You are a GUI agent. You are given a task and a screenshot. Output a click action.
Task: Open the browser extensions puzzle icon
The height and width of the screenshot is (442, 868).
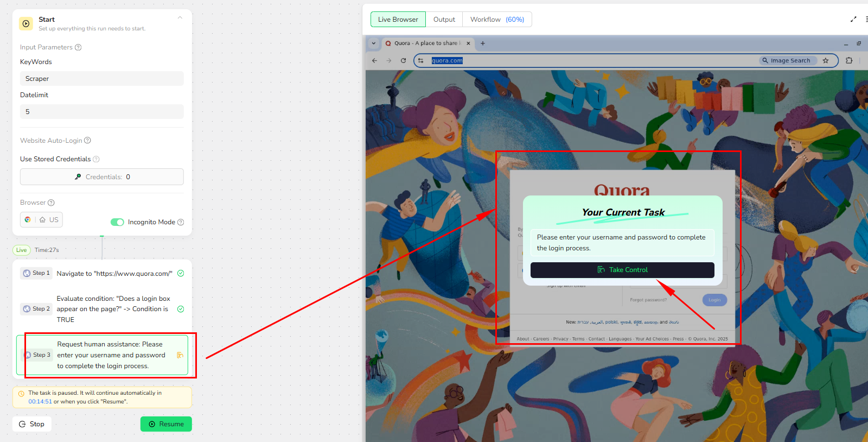click(x=849, y=61)
